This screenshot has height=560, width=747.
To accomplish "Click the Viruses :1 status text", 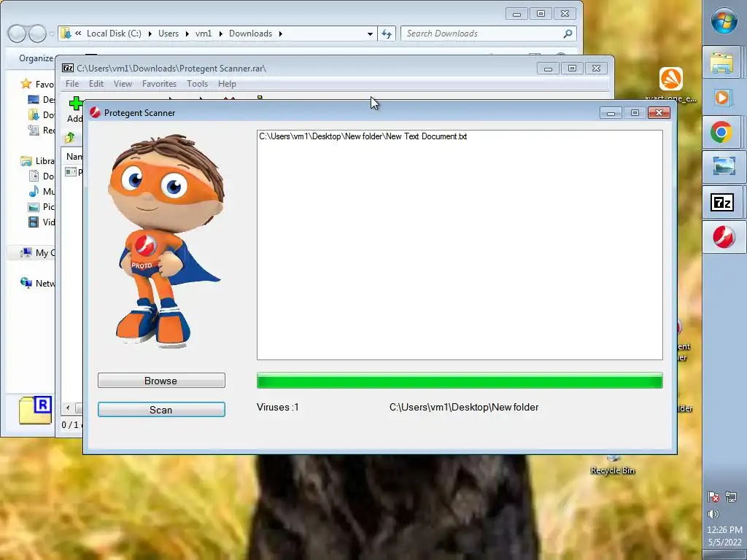I will pyautogui.click(x=278, y=407).
